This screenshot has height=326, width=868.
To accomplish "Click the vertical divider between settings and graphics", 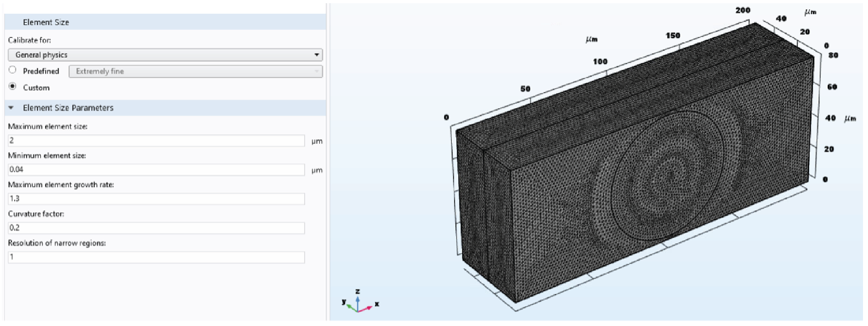I will pyautogui.click(x=327, y=163).
